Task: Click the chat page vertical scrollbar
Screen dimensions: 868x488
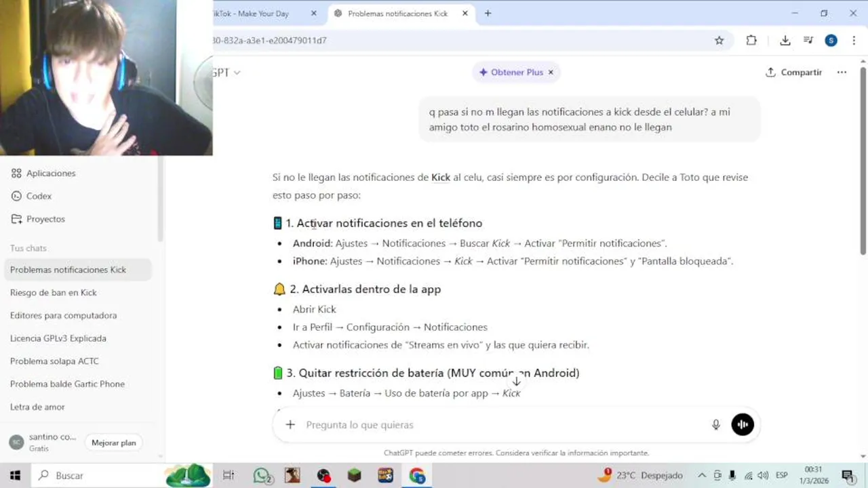Action: pyautogui.click(x=863, y=160)
